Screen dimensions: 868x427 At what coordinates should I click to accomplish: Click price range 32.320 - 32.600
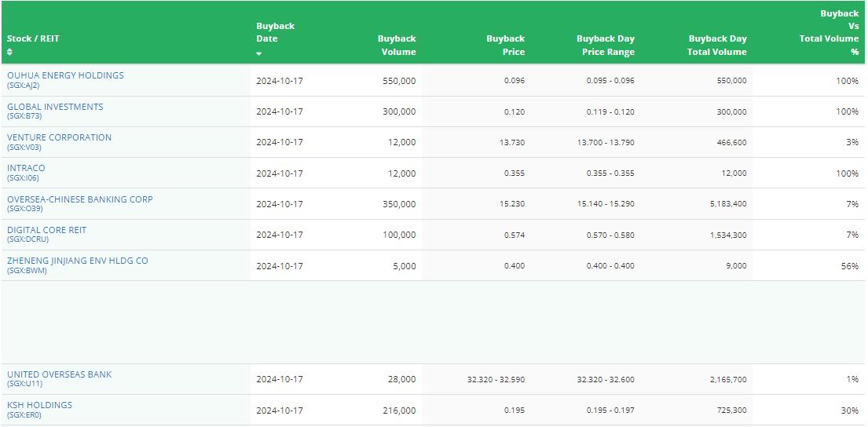pyautogui.click(x=606, y=379)
